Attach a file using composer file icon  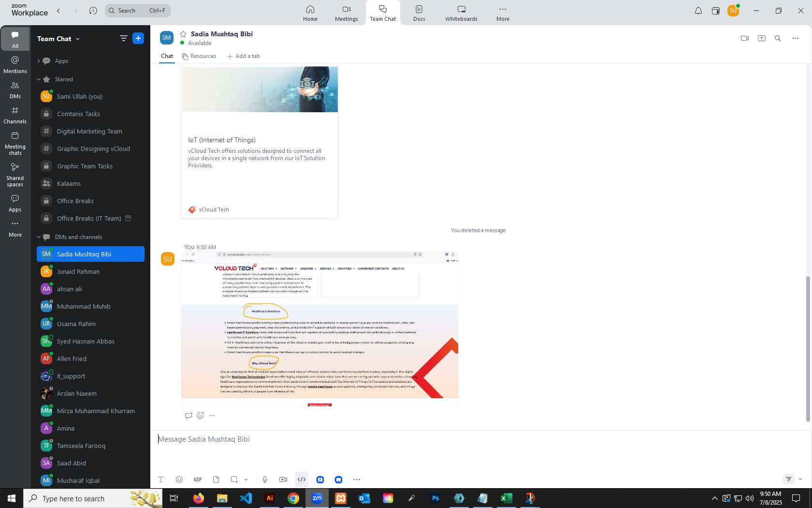(x=216, y=479)
